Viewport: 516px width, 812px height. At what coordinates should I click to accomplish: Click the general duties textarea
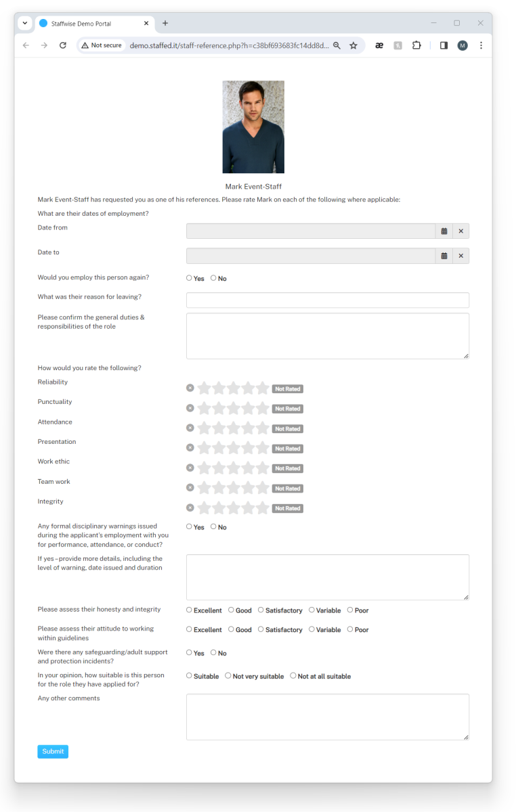(x=328, y=336)
